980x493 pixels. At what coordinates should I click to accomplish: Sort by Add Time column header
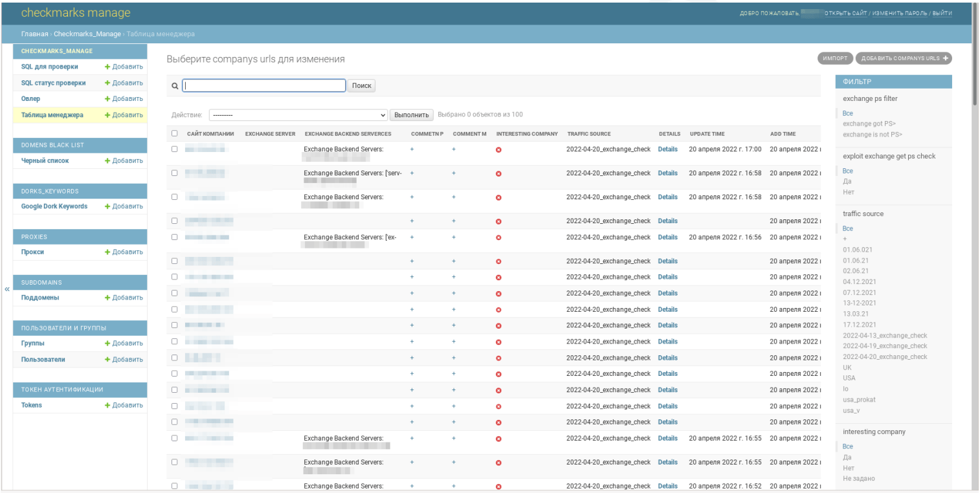coord(783,134)
